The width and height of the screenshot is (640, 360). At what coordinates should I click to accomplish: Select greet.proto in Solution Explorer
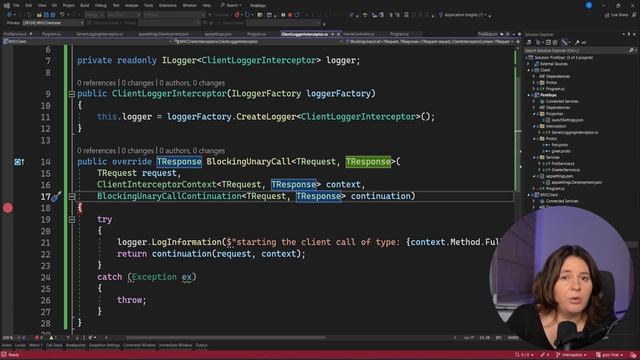click(x=561, y=151)
